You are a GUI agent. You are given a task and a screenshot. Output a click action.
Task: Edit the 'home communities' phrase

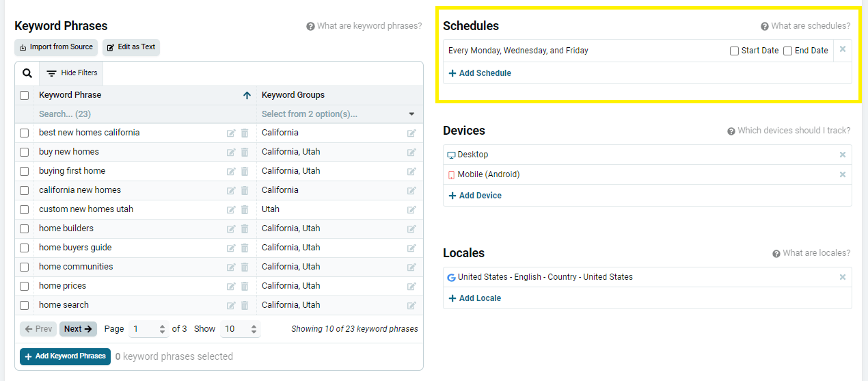click(231, 267)
